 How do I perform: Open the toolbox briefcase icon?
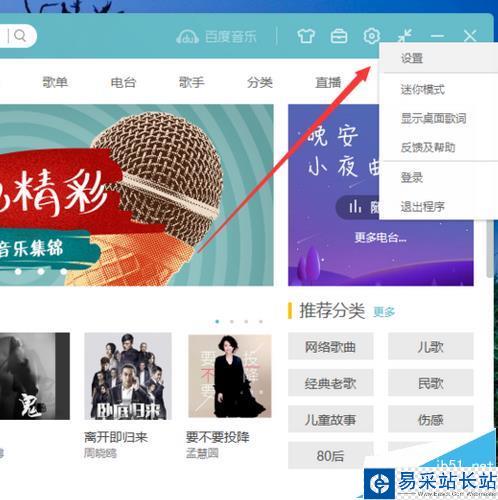point(339,36)
